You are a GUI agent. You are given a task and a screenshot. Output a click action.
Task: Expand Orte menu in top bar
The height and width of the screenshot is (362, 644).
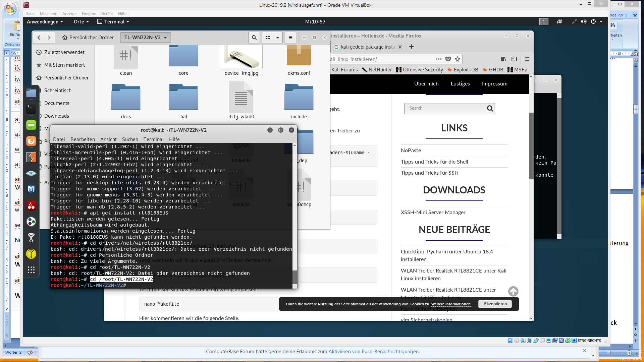[x=81, y=21]
